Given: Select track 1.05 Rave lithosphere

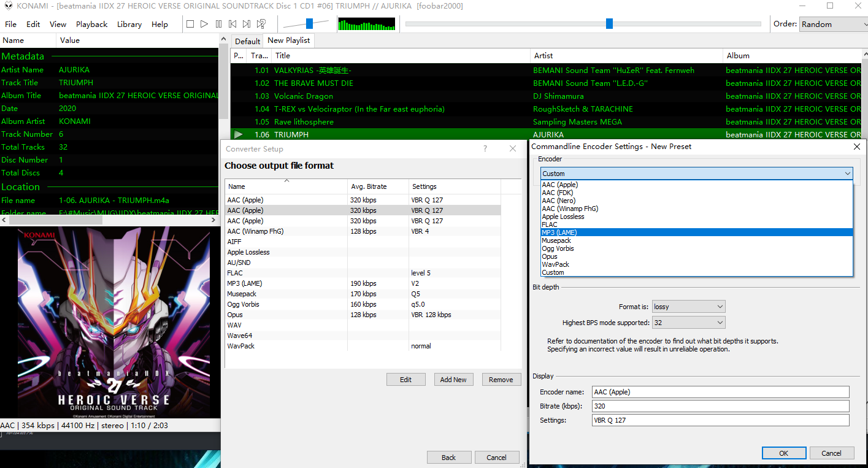Looking at the screenshot, I should (546, 122).
